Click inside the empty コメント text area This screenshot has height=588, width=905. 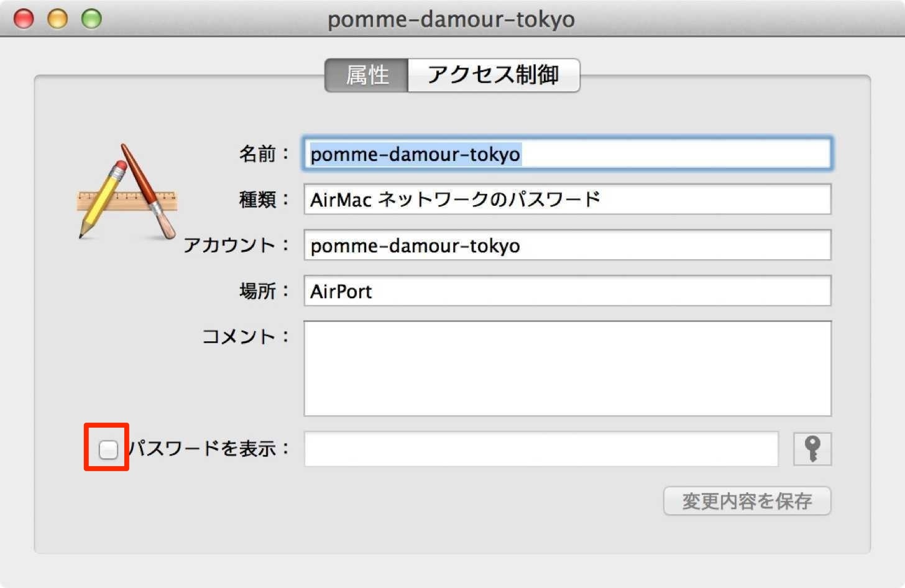(567, 369)
